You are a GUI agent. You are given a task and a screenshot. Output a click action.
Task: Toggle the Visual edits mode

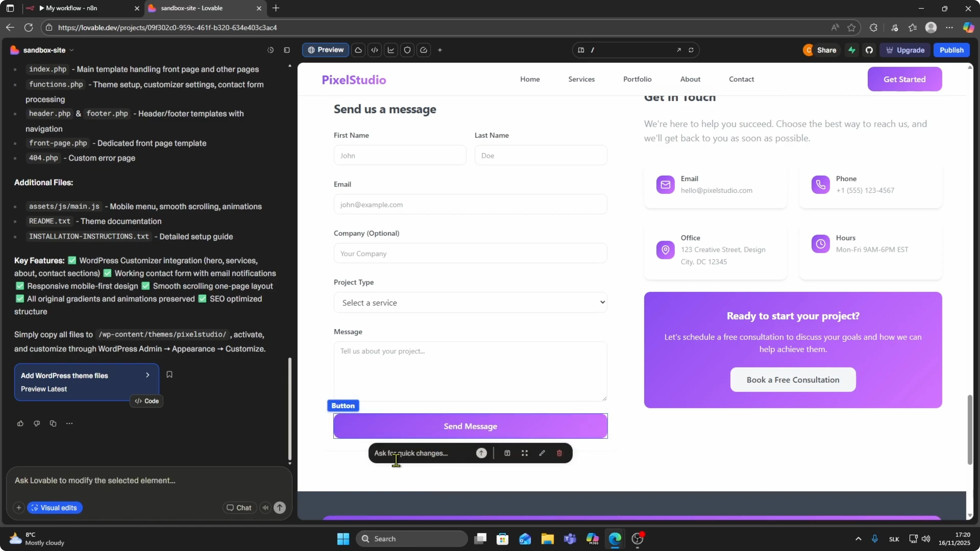point(54,508)
